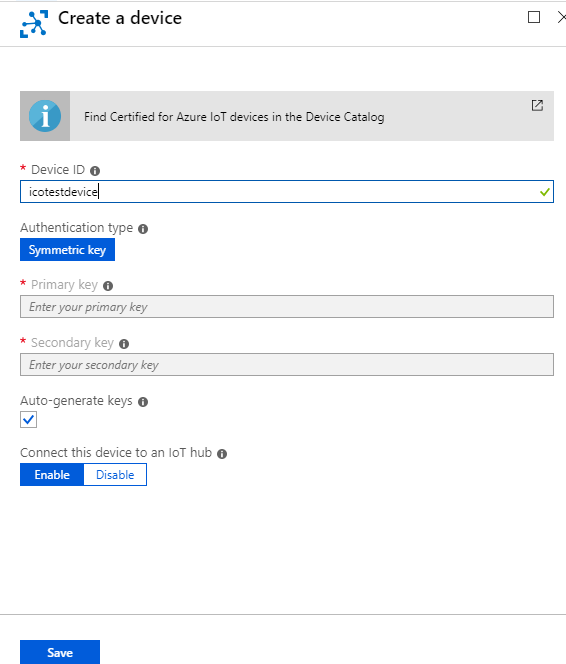Save the new device
The height and width of the screenshot is (664, 566).
[x=60, y=652]
